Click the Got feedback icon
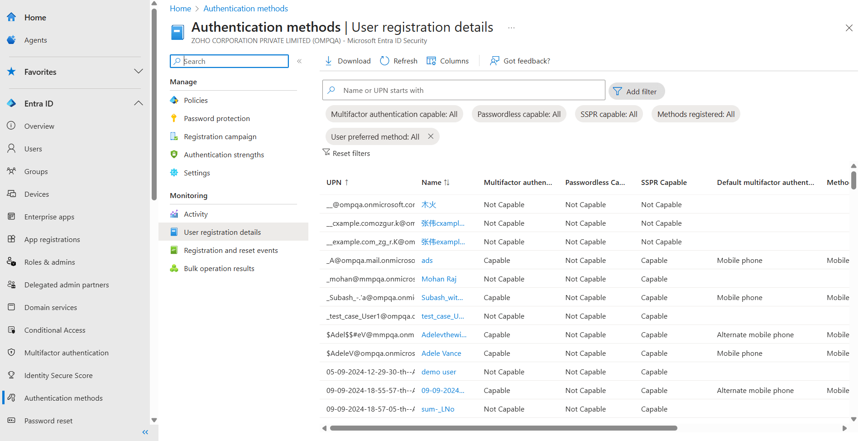Image resolution: width=868 pixels, height=441 pixels. [494, 61]
